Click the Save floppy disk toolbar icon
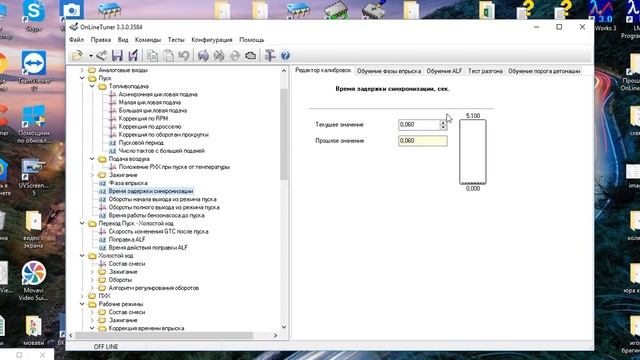The height and width of the screenshot is (360, 640). click(x=117, y=56)
